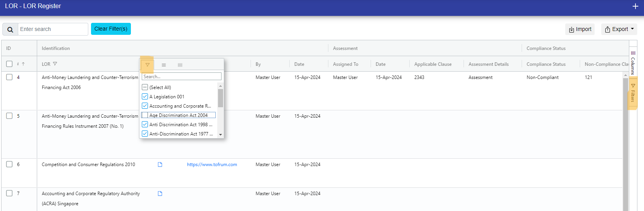This screenshot has width=644, height=211.
Task: Open the Export dropdown
Action: [x=619, y=29]
